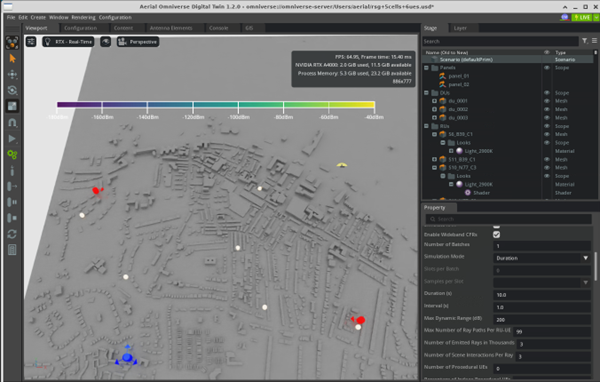The width and height of the screenshot is (600, 382).
Task: Toggle visibility of DUs scope
Action: click(547, 93)
